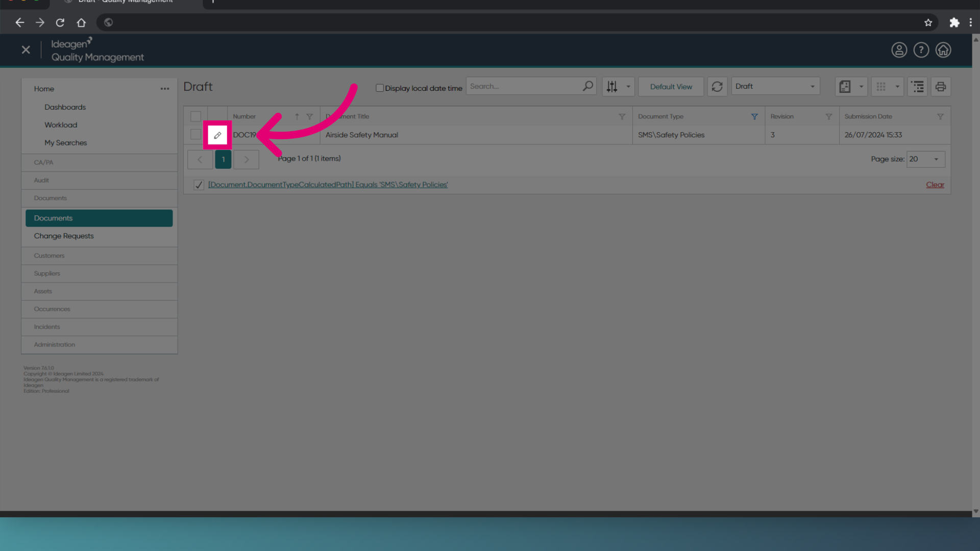This screenshot has height=551, width=980.
Task: Click the Ideagen Quality Management logo
Action: pos(97,50)
